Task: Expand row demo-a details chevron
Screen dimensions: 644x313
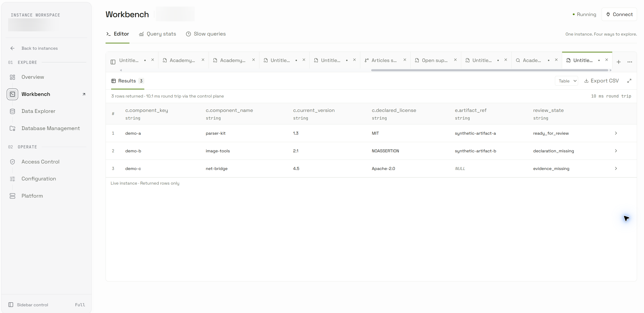Action: point(616,133)
